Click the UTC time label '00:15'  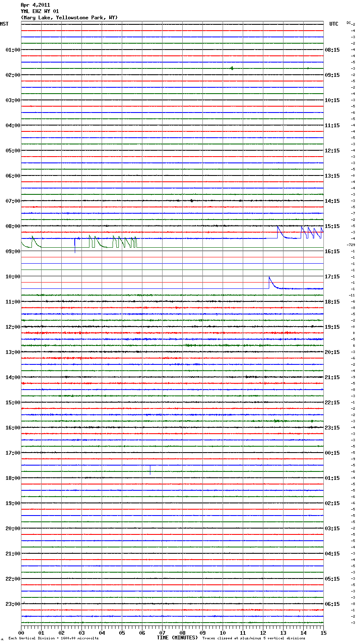tap(332, 453)
